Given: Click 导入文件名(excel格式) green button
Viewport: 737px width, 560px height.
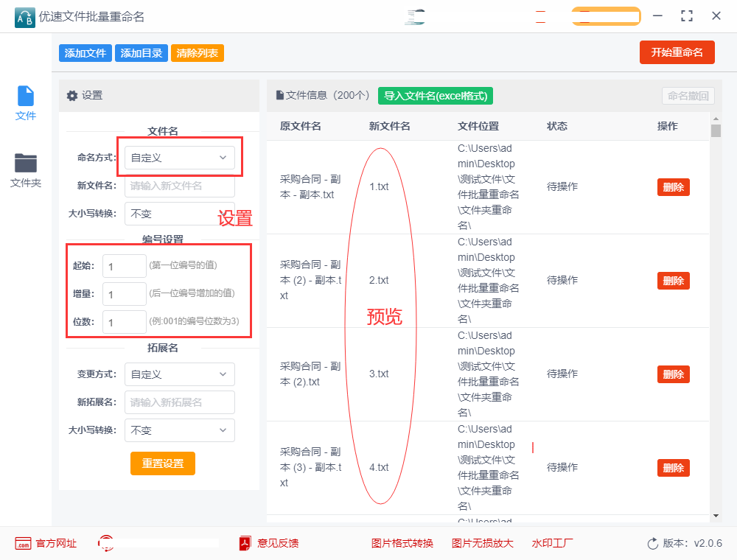Looking at the screenshot, I should [x=436, y=96].
